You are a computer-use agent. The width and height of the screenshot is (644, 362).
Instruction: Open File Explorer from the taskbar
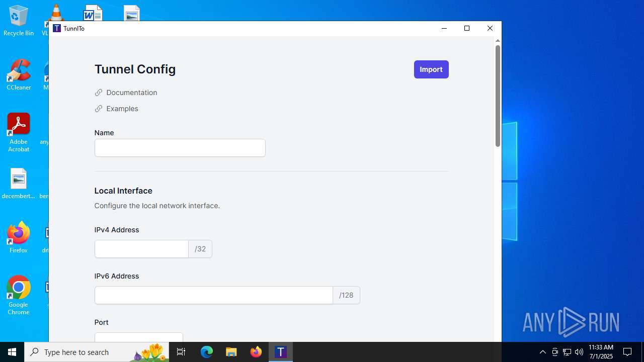[231, 352]
